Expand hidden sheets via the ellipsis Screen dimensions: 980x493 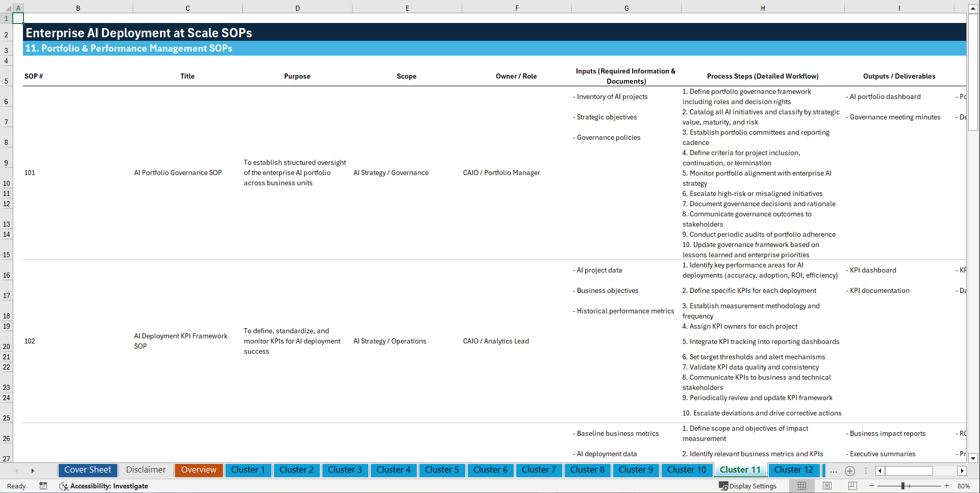(834, 471)
